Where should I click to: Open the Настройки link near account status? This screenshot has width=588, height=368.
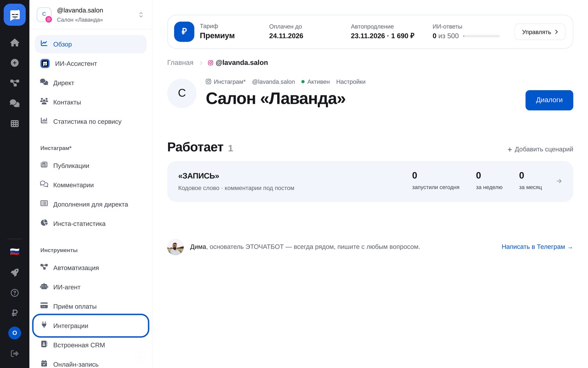351,82
